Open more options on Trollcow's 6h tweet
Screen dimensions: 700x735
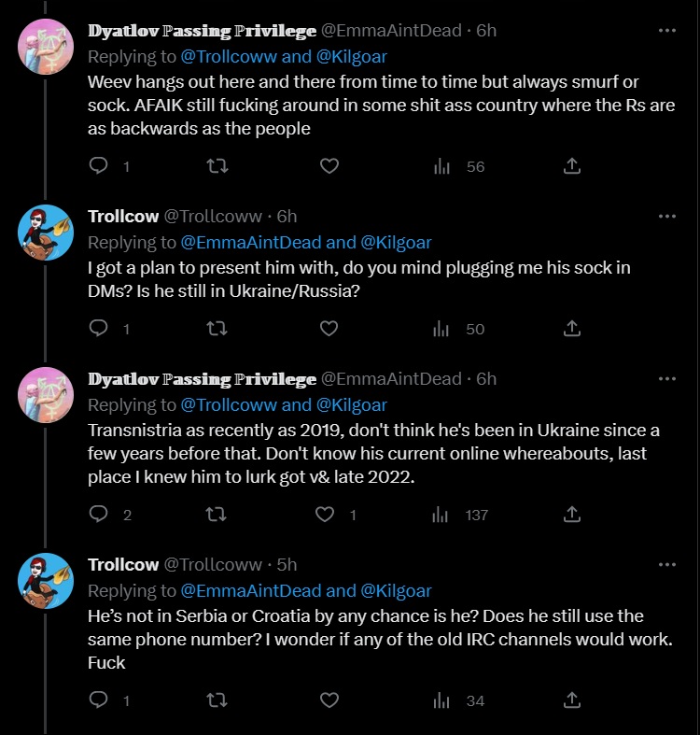(x=666, y=216)
